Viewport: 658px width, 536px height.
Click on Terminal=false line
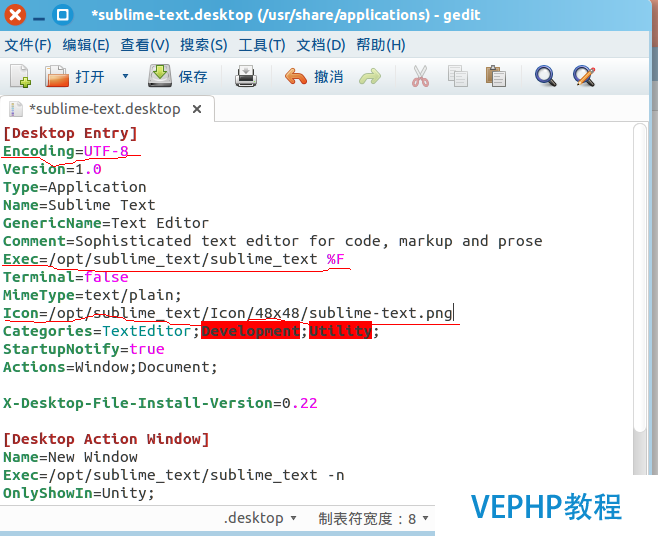tap(65, 277)
